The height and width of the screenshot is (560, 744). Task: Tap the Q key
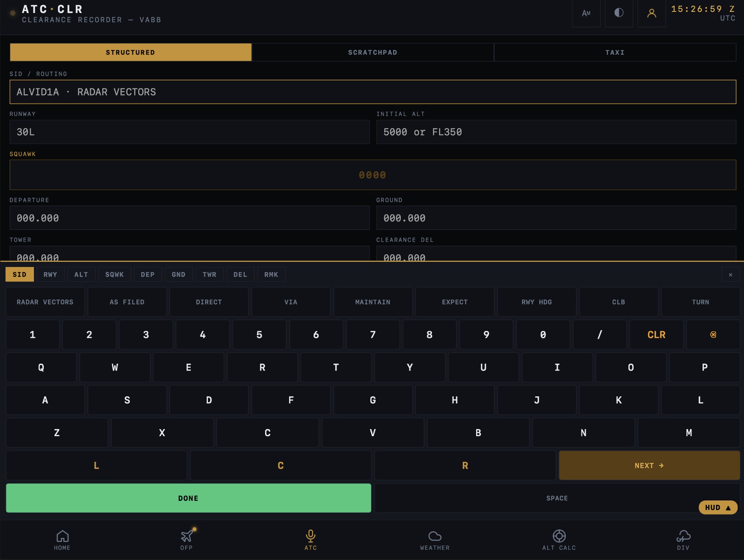click(41, 367)
